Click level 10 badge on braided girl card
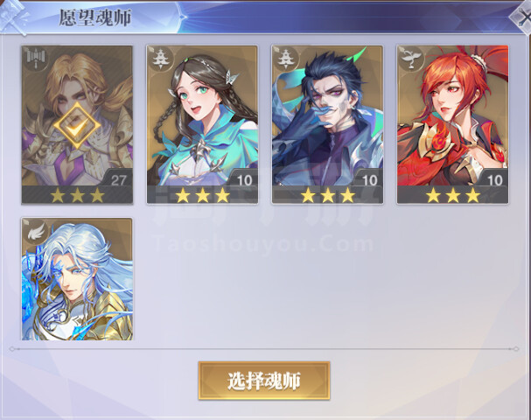 244,180
